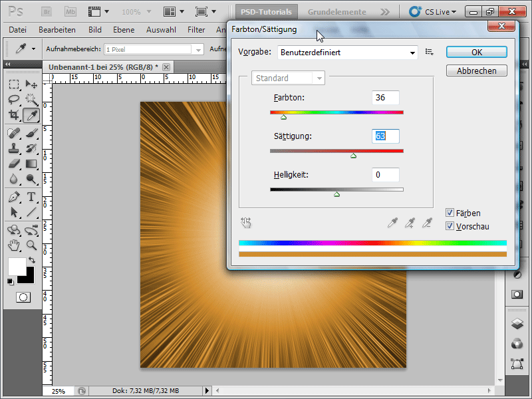Screen dimensions: 532x399
Task: Select the Magic Wand tool
Action: click(31, 99)
